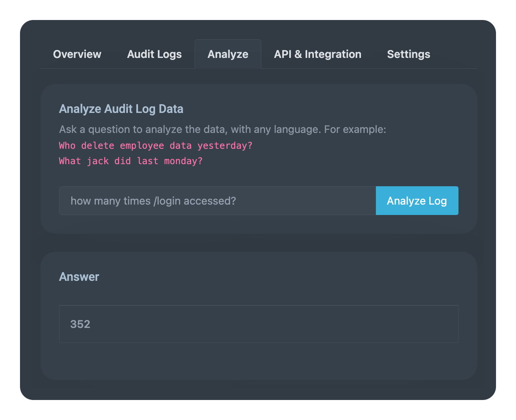
Task: Click the question input field
Action: coord(217,200)
